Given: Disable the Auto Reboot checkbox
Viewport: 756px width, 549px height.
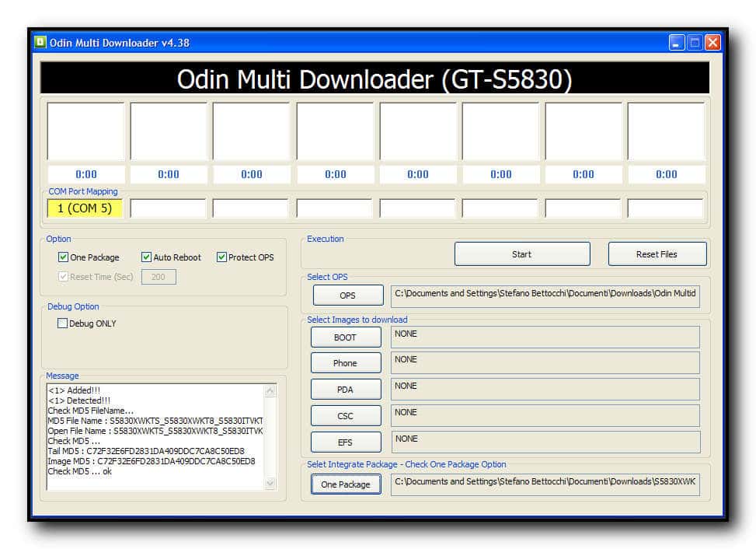Looking at the screenshot, I should point(146,257).
